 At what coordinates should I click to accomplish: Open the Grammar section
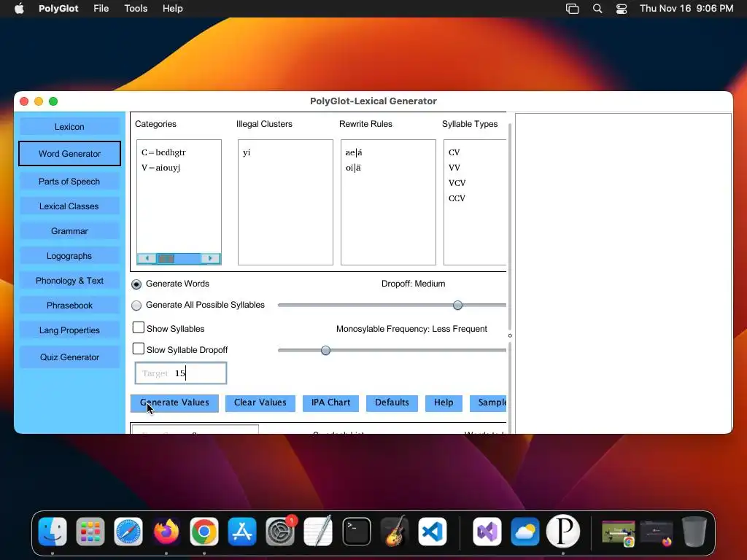click(69, 231)
